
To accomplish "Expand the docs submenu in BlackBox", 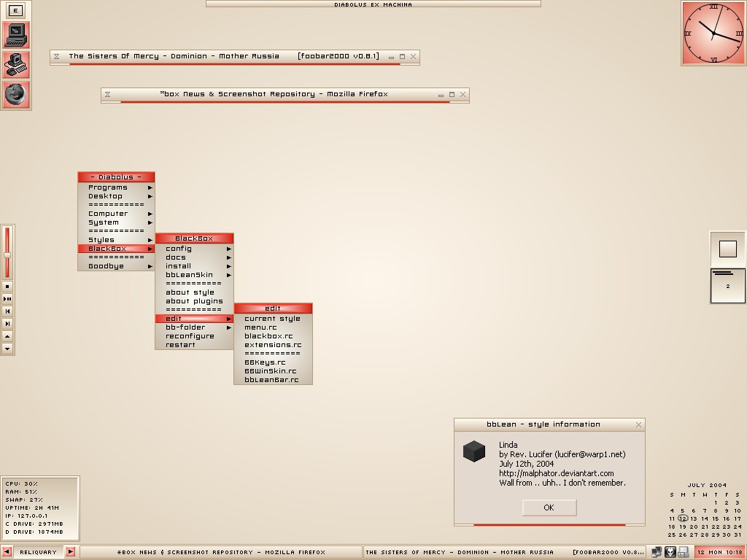I will tap(194, 257).
